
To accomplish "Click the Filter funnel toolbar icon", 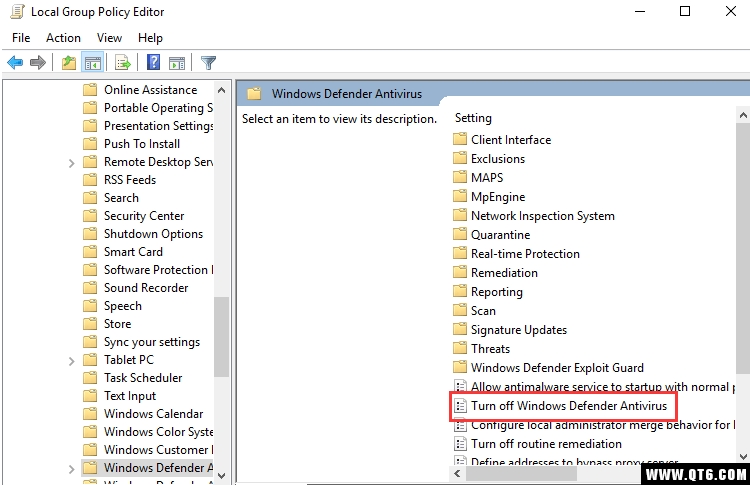I will (209, 63).
